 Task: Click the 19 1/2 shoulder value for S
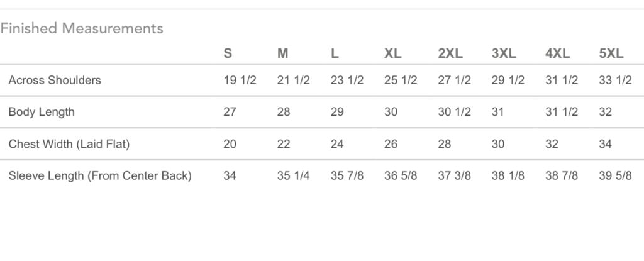(x=240, y=81)
